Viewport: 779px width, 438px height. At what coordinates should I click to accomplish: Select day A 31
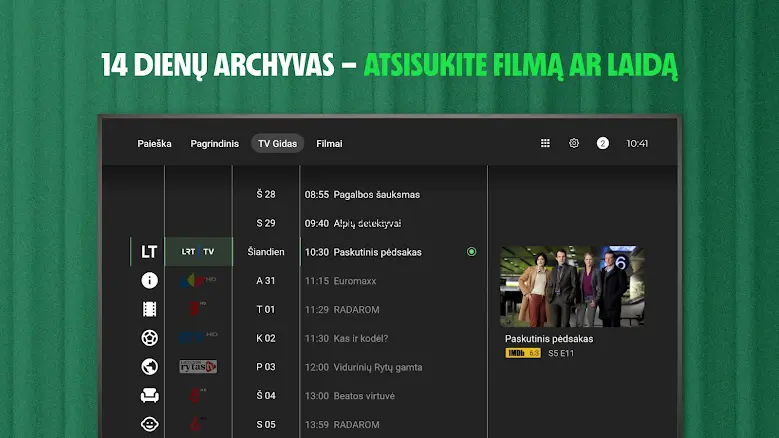(266, 281)
